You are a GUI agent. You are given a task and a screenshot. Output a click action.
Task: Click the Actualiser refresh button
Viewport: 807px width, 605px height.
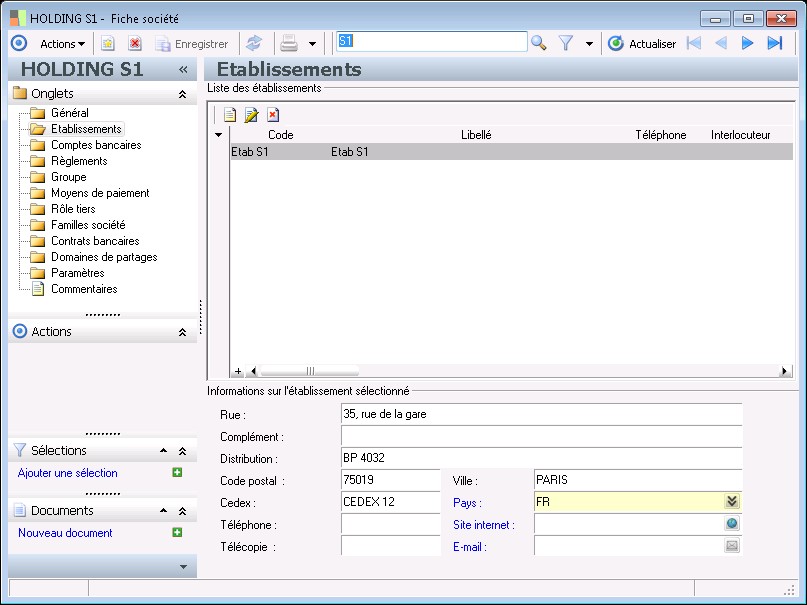(x=642, y=44)
